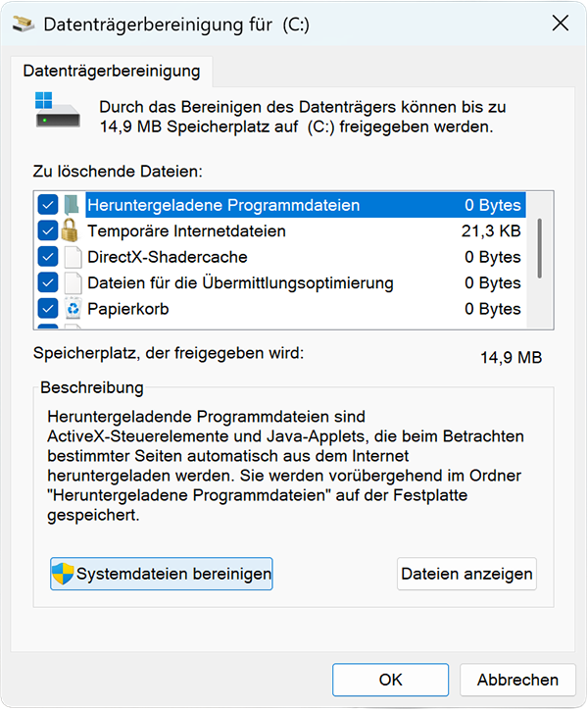Uncheck Heruntergeladene Programmdateien checkbox
Screen dimensions: 588x709
[48, 206]
